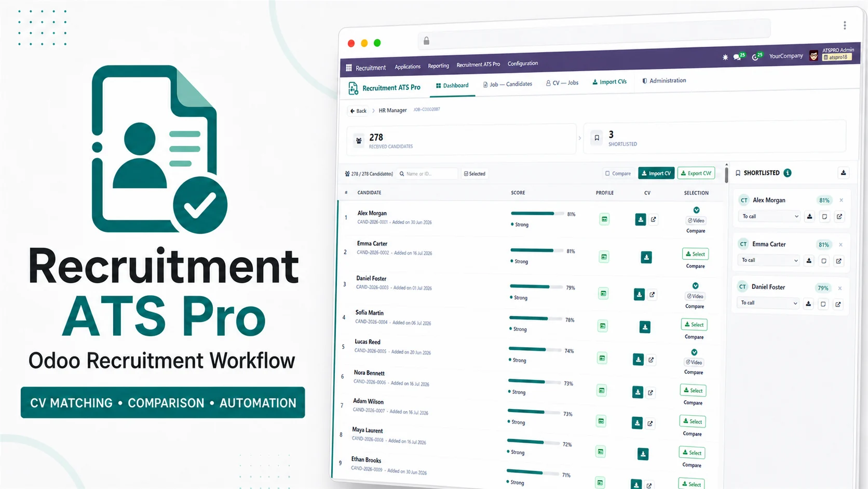Focus the Name or ID search field

click(x=428, y=174)
